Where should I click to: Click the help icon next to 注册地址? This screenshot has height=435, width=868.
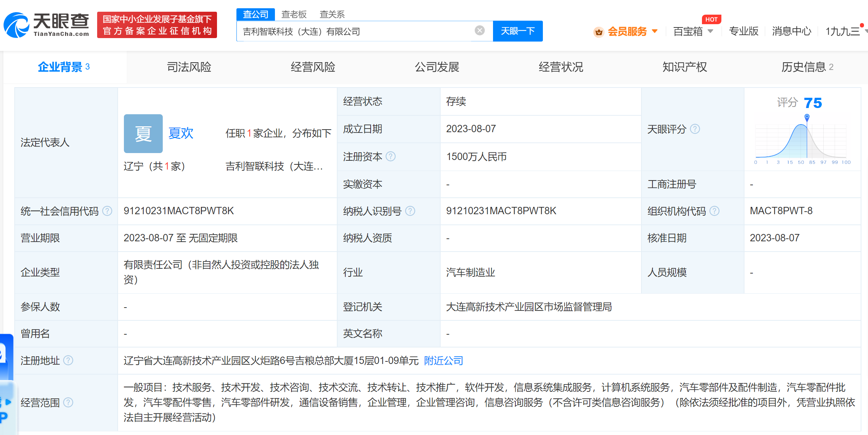68,361
